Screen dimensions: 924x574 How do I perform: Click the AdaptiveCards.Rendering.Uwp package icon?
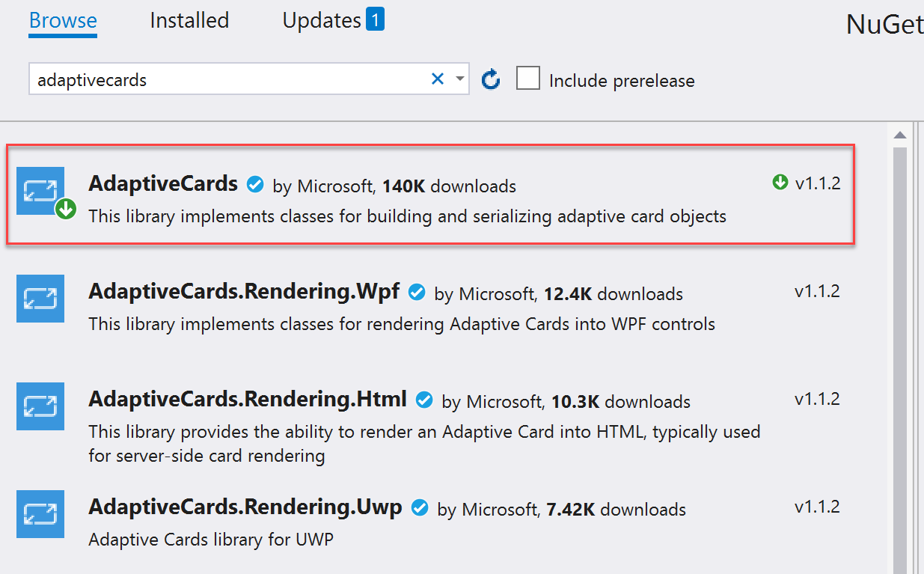pos(40,514)
